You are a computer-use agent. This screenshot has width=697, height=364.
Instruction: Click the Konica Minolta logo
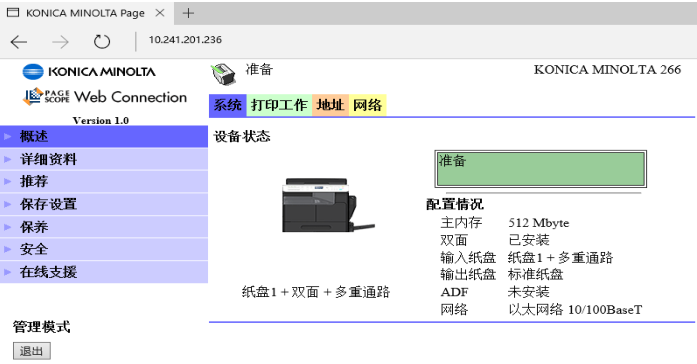89,72
